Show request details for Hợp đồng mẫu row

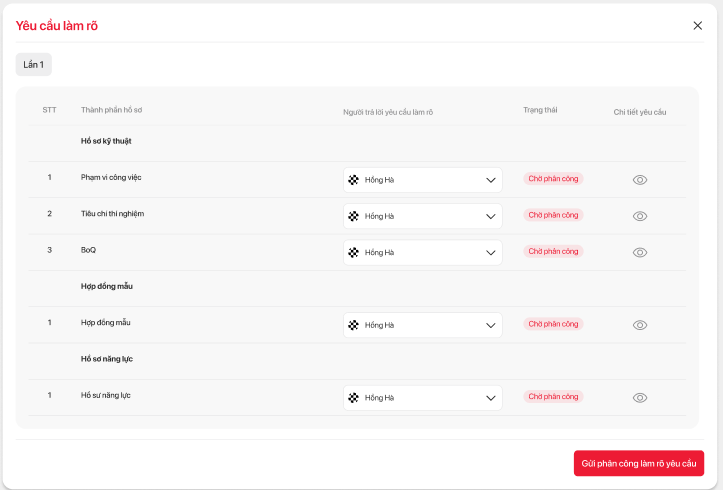(640, 325)
